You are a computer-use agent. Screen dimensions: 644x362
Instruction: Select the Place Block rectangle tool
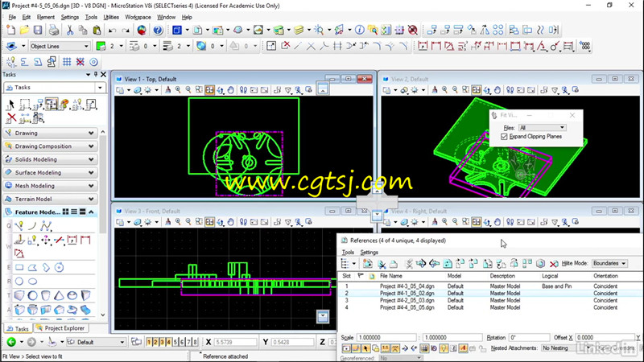(x=19, y=268)
